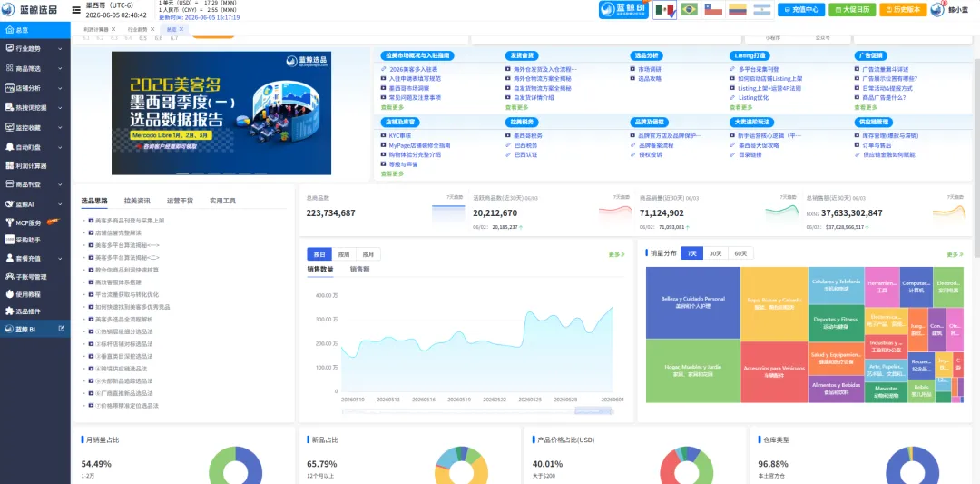Select 60天 sales distribution range
The image size is (980, 484).
pyautogui.click(x=740, y=253)
